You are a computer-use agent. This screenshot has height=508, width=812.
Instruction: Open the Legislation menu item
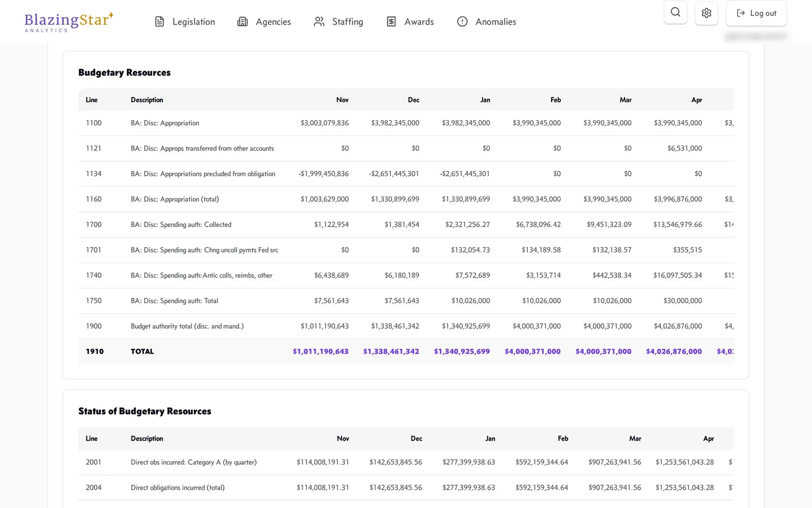(185, 21)
